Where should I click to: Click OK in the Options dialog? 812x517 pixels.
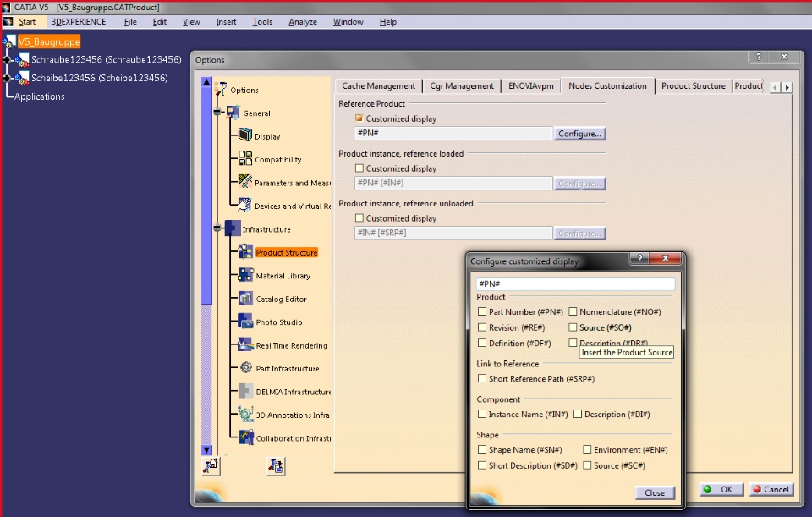[721, 490]
